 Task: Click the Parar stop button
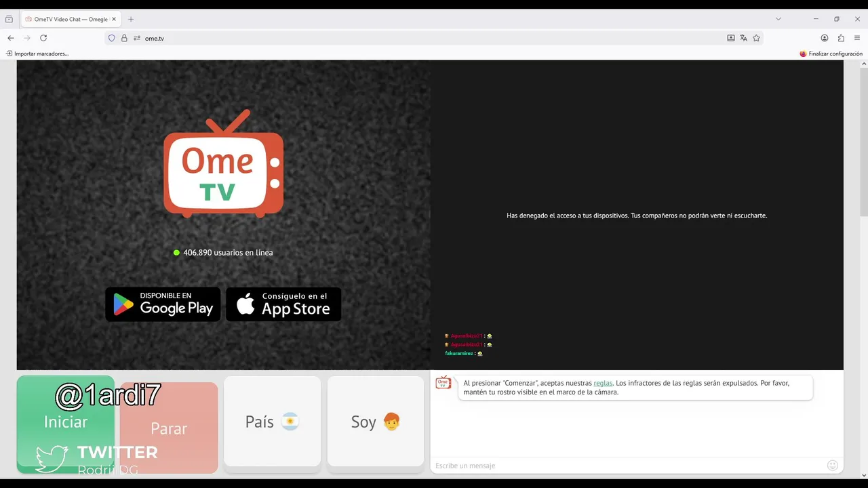(x=169, y=428)
